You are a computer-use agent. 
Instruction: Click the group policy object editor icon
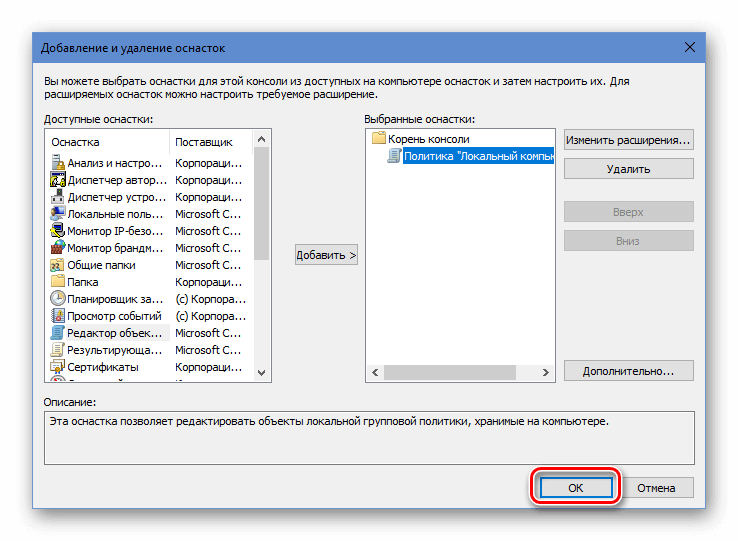pyautogui.click(x=57, y=332)
